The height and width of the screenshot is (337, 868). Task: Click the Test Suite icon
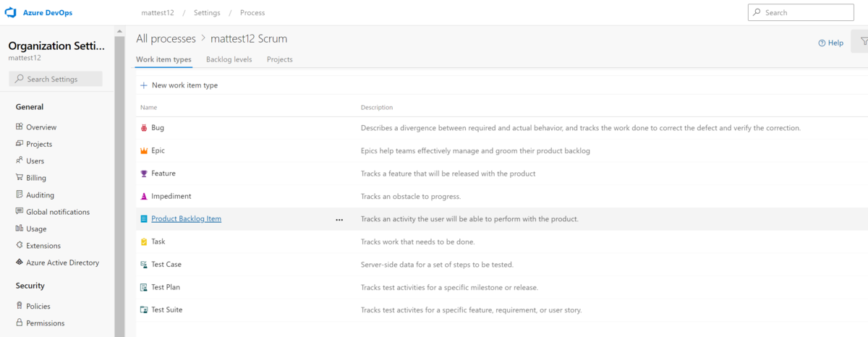click(144, 310)
